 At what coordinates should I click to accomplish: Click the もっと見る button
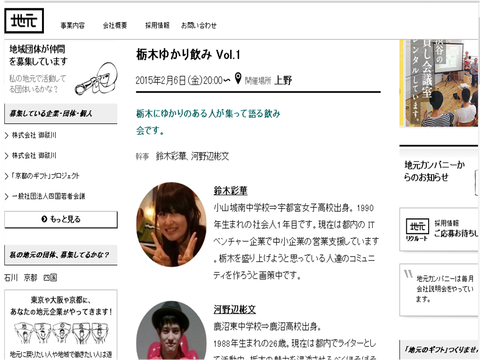61,219
